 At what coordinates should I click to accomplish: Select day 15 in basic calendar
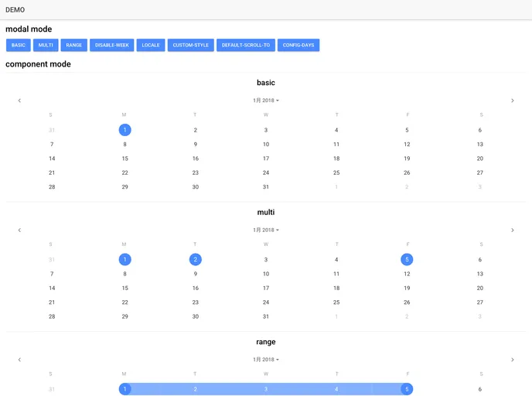pos(124,159)
